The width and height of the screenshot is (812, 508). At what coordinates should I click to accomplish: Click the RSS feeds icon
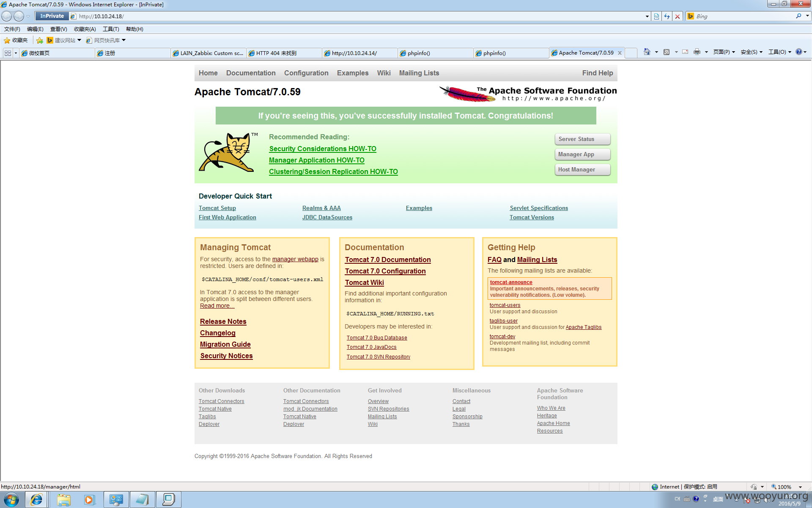pos(667,52)
